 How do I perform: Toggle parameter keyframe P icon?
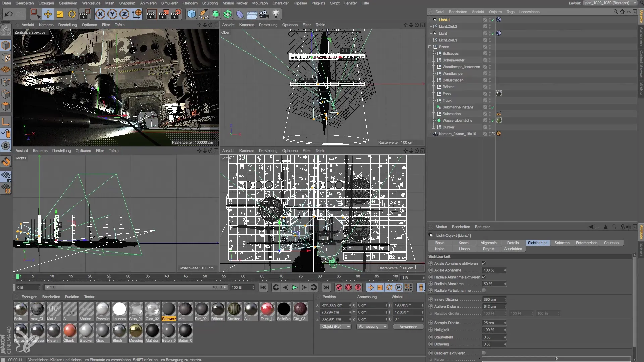point(398,287)
